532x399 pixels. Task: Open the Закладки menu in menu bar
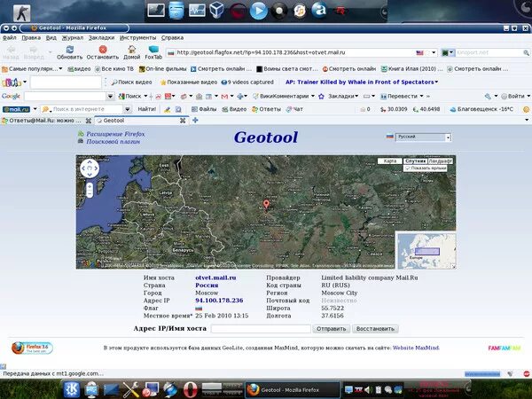point(101,37)
